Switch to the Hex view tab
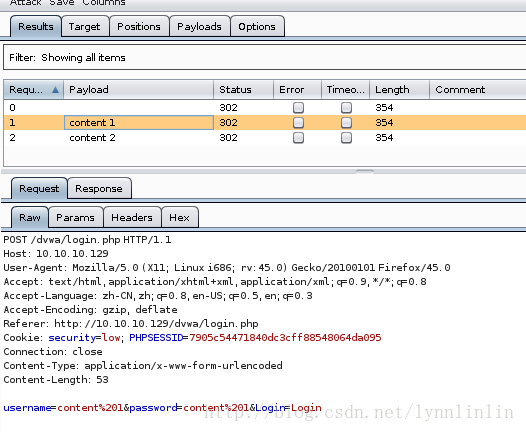 tap(179, 217)
